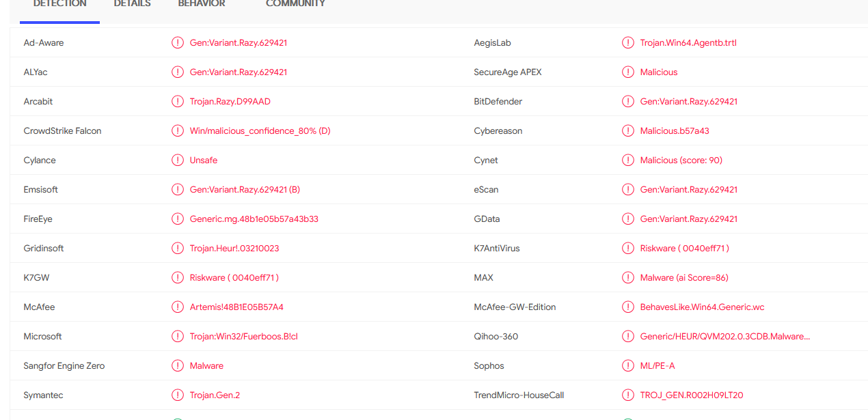This screenshot has width=868, height=420.
Task: Click the alert icon for K7AntiVirus
Action: coord(628,248)
